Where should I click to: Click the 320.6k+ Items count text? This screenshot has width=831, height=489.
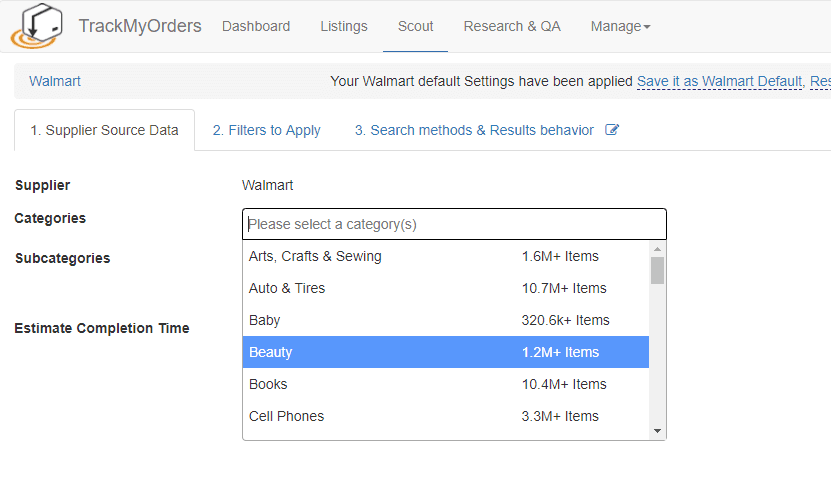tap(565, 320)
